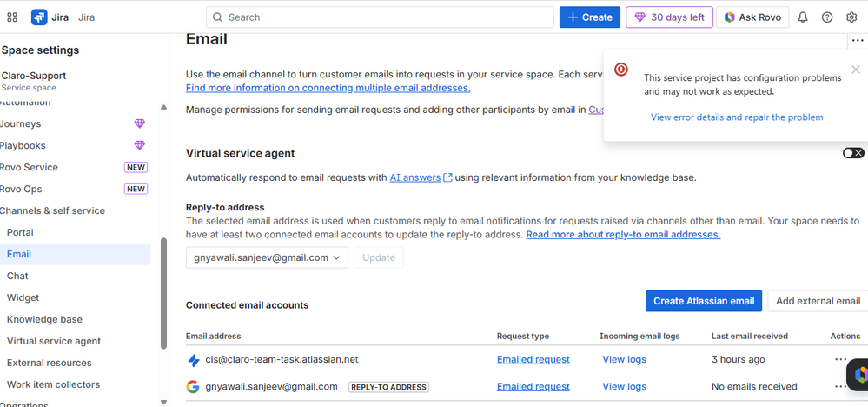This screenshot has width=868, height=407.
Task: Open the settings gear icon
Action: pyautogui.click(x=851, y=17)
